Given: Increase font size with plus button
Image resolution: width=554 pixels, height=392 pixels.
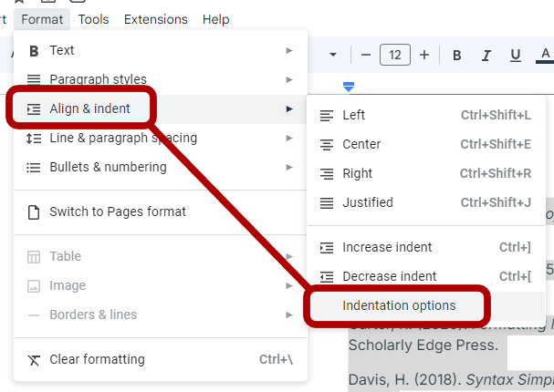Looking at the screenshot, I should click(x=424, y=55).
